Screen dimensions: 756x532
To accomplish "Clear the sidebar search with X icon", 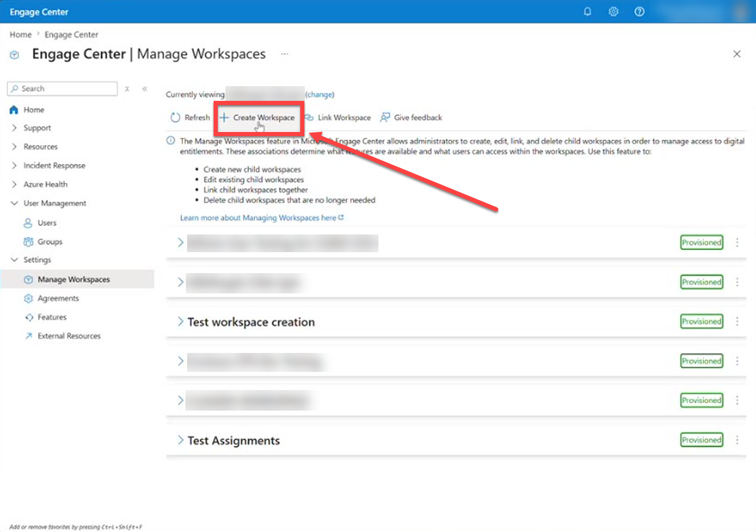I will pyautogui.click(x=127, y=89).
